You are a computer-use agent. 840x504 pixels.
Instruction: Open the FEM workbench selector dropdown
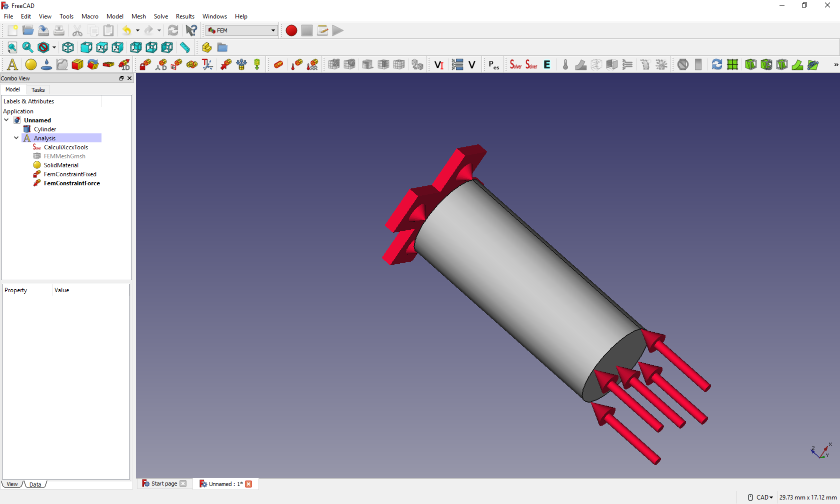point(273,30)
